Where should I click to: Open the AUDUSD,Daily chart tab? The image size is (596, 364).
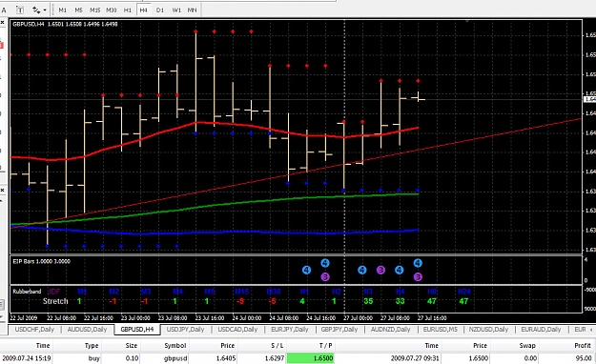87,330
